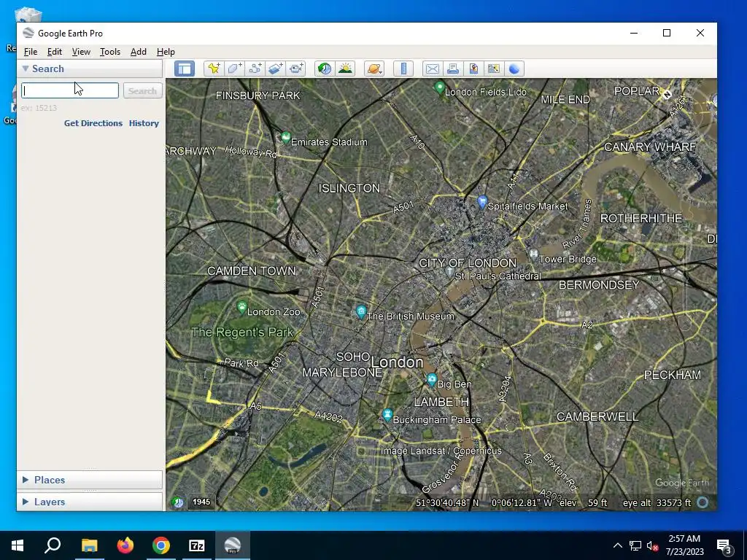
Task: View in Google Maps icon
Action: click(x=494, y=69)
